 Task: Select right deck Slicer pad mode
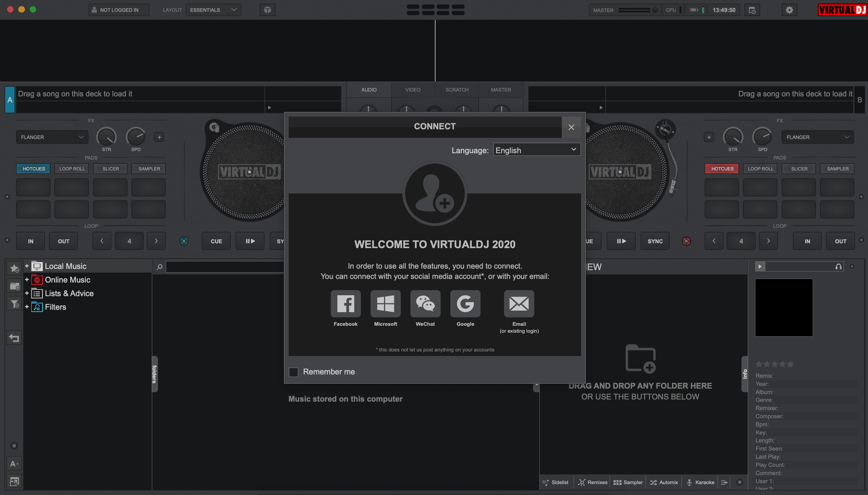point(799,169)
